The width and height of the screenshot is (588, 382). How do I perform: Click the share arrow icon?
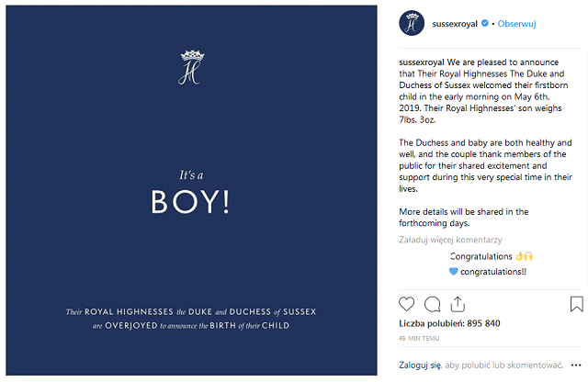[458, 303]
